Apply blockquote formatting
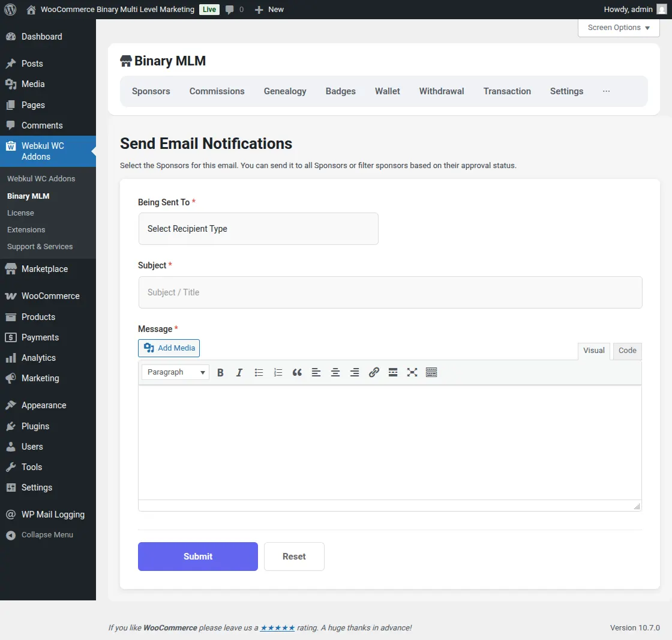Viewport: 672px width, 640px height. tap(297, 372)
